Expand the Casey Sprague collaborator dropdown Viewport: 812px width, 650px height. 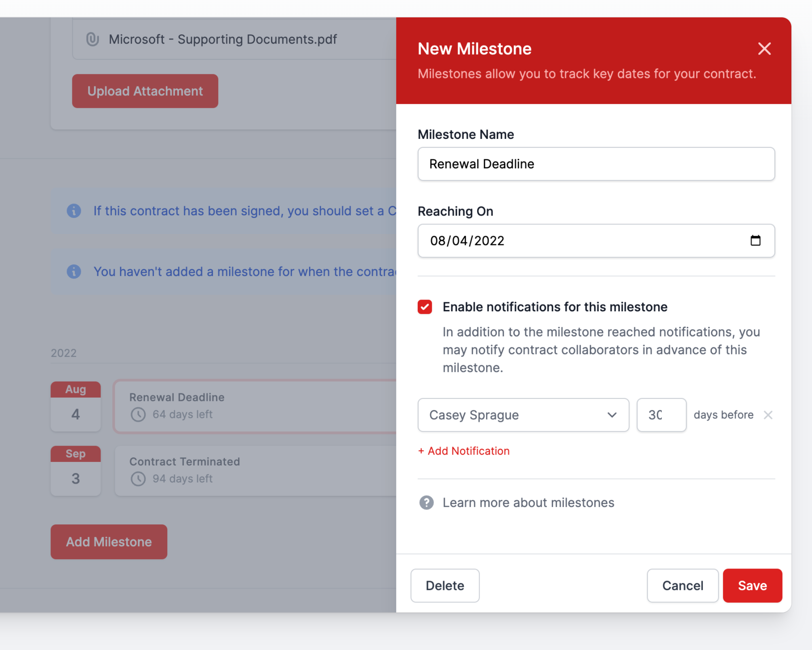click(x=523, y=415)
